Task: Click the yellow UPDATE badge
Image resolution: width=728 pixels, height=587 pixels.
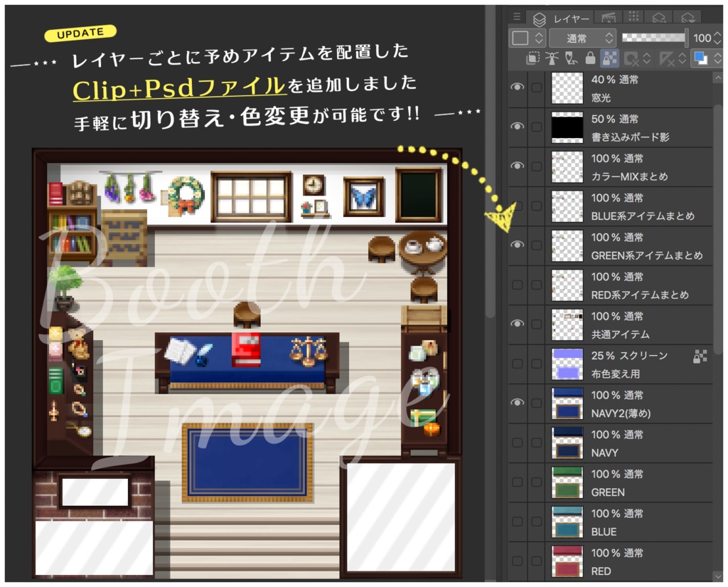Action: 80,31
